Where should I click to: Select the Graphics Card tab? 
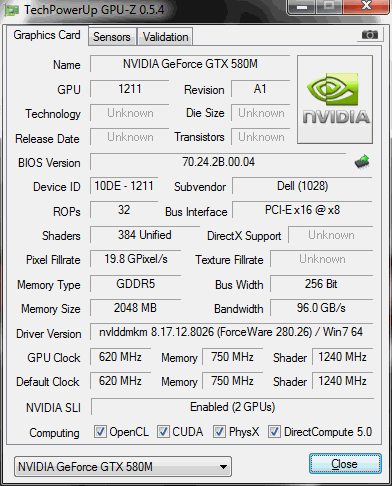pos(47,35)
